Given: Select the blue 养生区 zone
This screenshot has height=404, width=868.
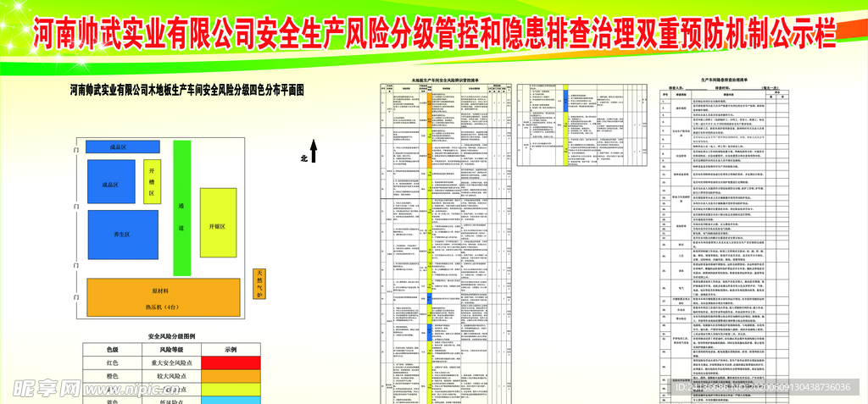Looking at the screenshot, I should pos(123,235).
